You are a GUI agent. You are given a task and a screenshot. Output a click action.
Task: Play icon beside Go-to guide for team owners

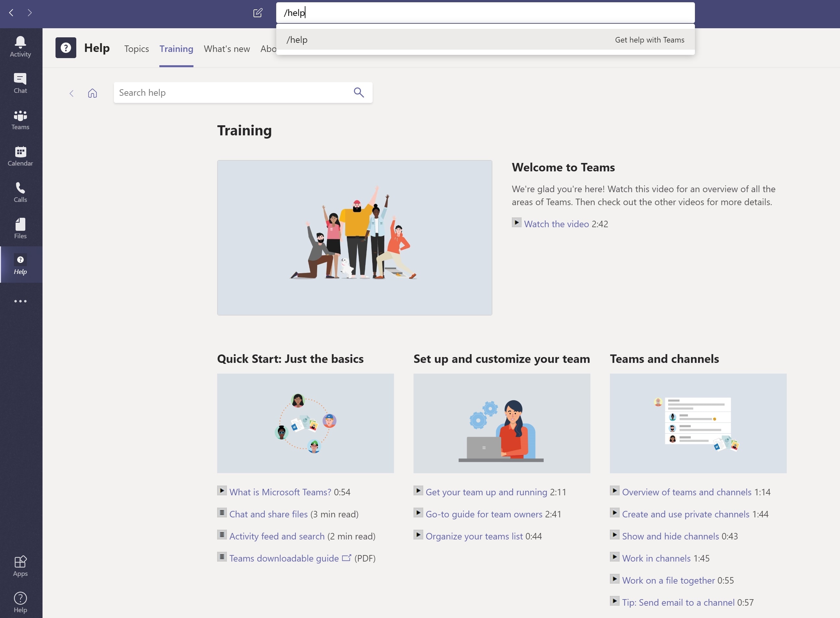coord(418,513)
